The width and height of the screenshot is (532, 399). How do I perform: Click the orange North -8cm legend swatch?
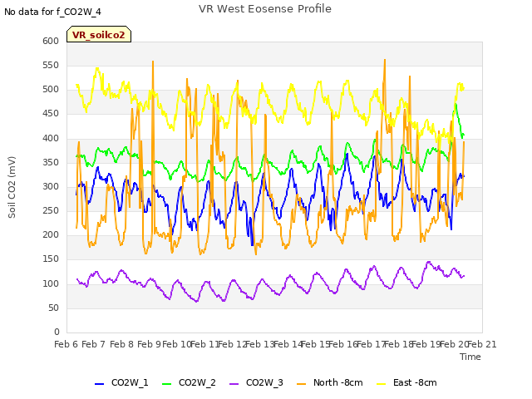pos(301,384)
